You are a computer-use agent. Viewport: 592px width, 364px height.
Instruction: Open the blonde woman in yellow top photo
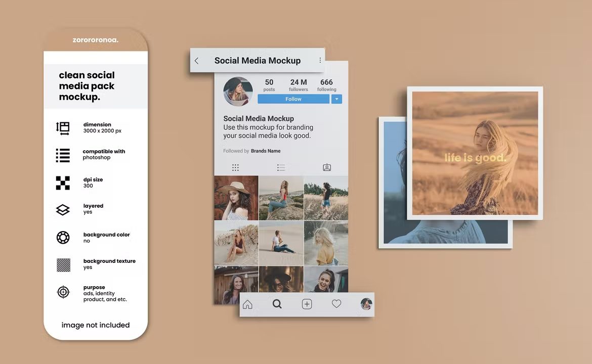pyautogui.click(x=326, y=243)
